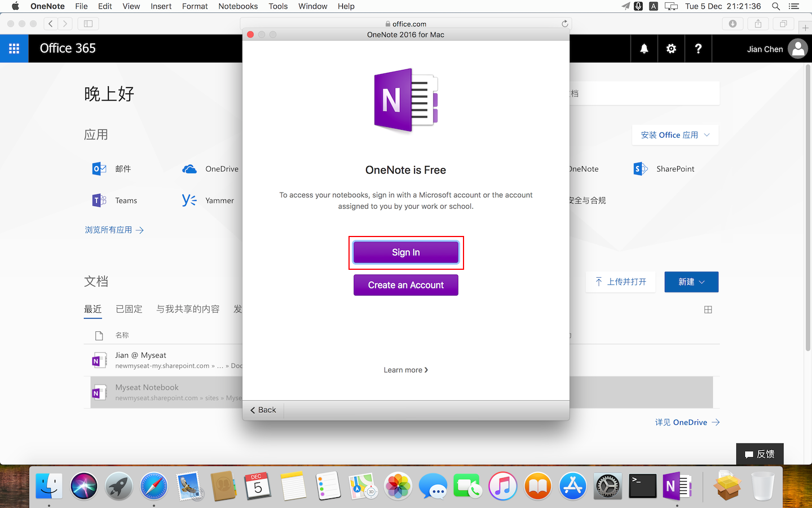Select the 最近 documents tab
The width and height of the screenshot is (812, 508).
93,309
